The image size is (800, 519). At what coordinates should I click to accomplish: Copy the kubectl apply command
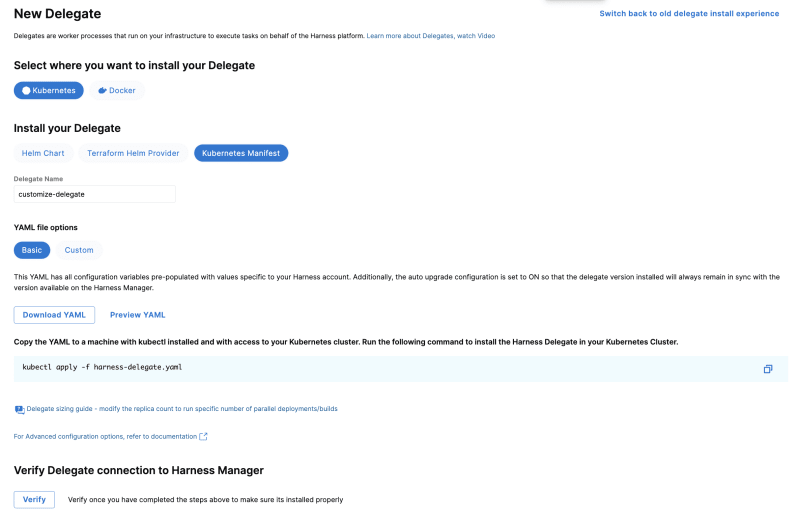click(x=767, y=369)
